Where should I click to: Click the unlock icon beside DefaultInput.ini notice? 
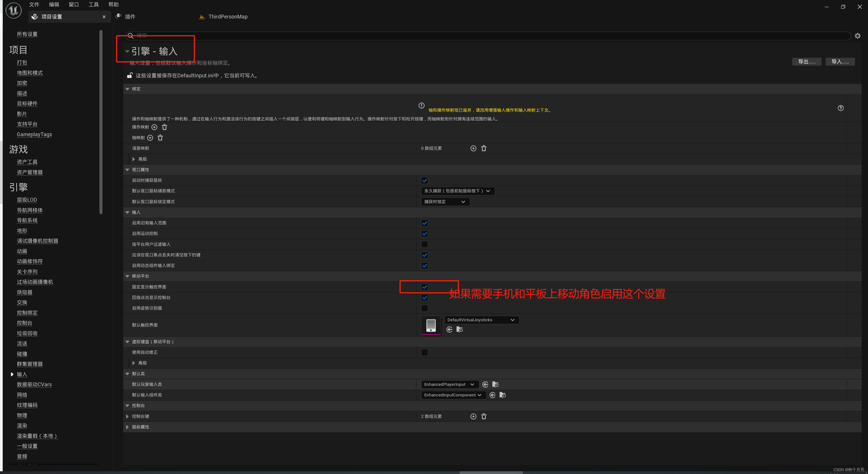pyautogui.click(x=130, y=75)
